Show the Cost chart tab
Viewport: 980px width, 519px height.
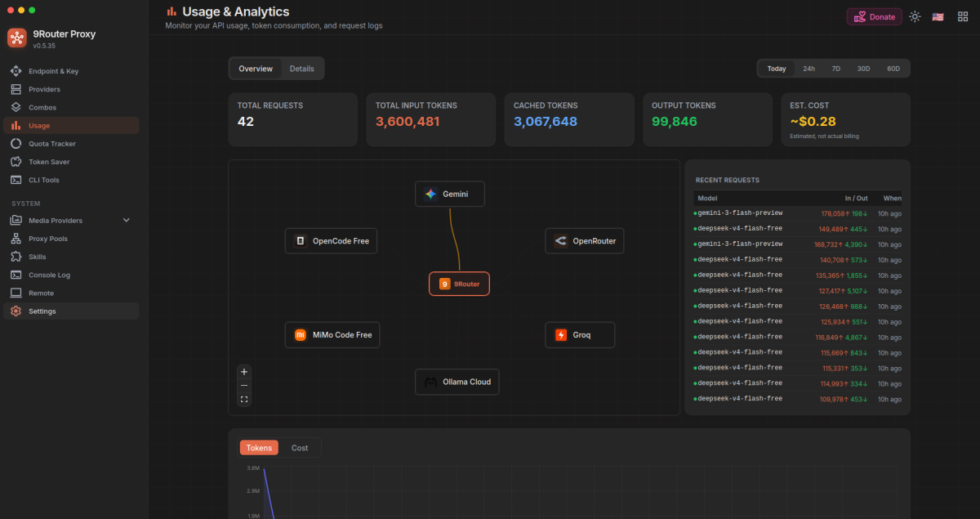click(300, 448)
